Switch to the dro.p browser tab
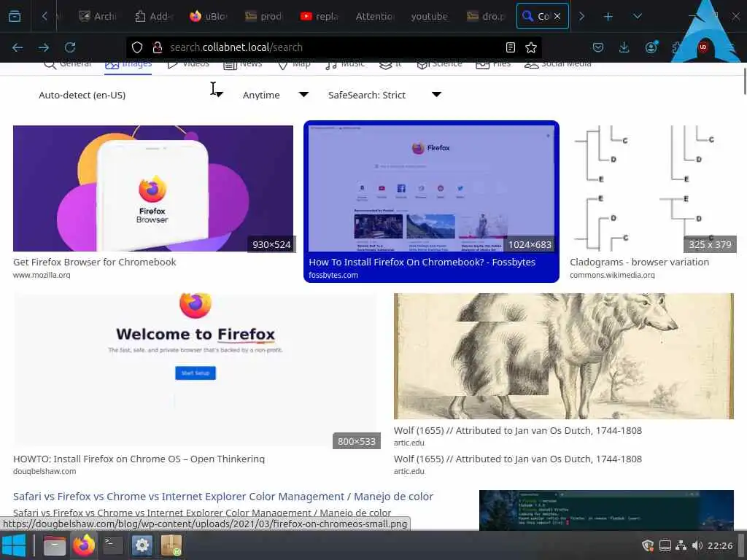 [485, 16]
